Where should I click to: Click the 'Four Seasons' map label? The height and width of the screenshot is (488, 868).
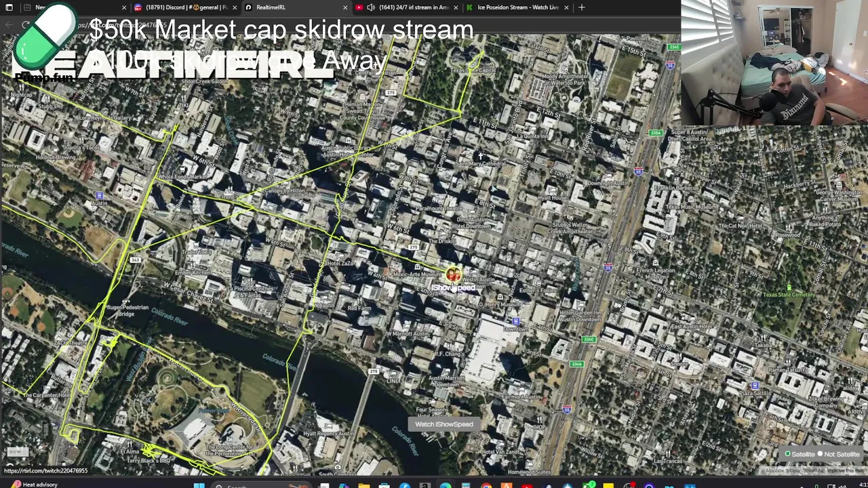tap(431, 410)
